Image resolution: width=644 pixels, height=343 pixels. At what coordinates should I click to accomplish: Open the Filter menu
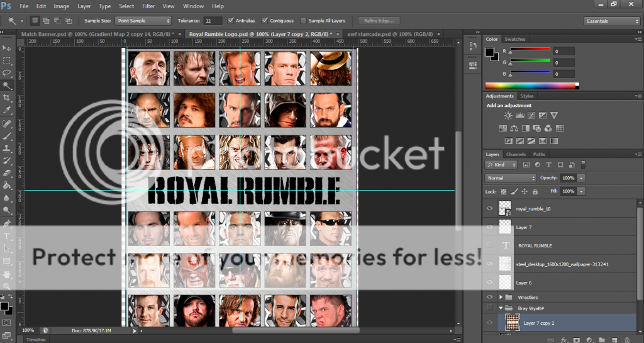[148, 6]
